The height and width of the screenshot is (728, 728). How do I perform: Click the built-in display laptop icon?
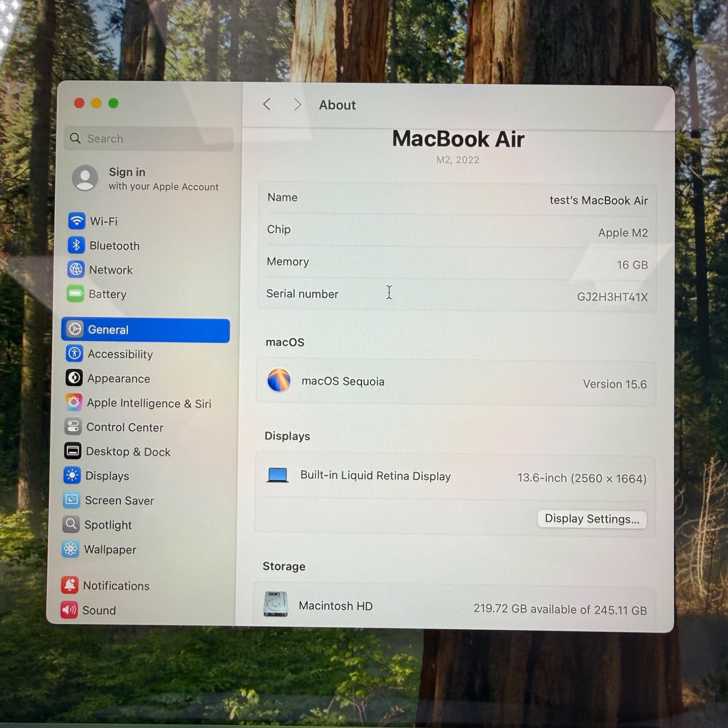coord(278,475)
